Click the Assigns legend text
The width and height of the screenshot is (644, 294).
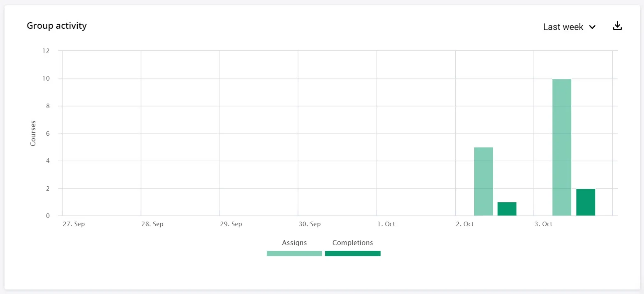[294, 243]
